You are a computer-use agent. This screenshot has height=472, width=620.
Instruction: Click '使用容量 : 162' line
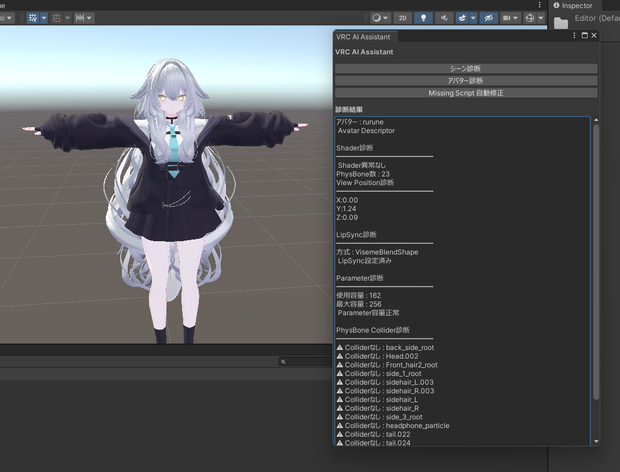pyautogui.click(x=359, y=296)
